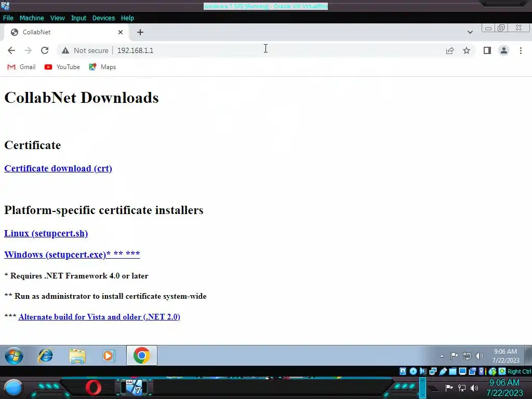The image size is (532, 399).
Task: Launch Internet Explorer from the guest taskbar
Action: 46,355
